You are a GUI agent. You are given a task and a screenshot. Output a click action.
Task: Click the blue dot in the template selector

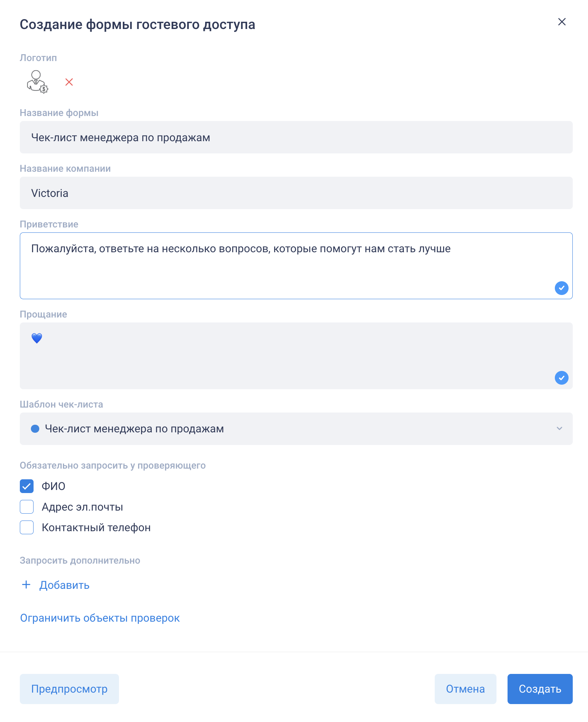35,429
